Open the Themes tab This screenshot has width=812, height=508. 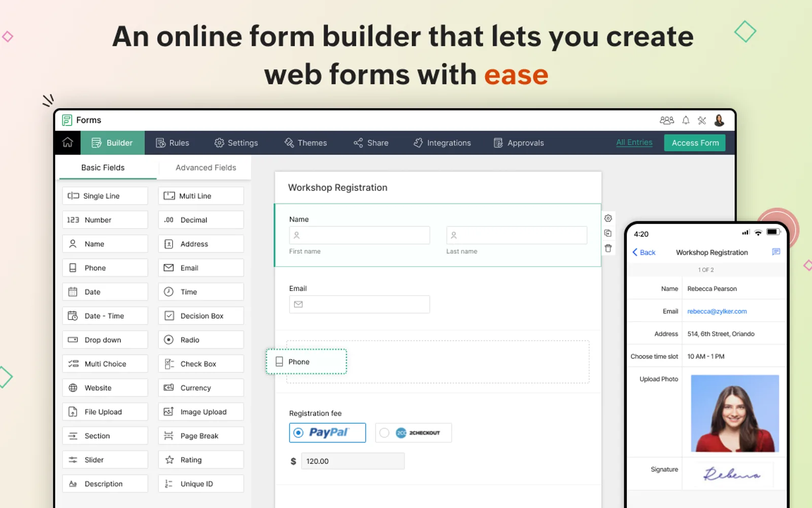click(x=306, y=143)
